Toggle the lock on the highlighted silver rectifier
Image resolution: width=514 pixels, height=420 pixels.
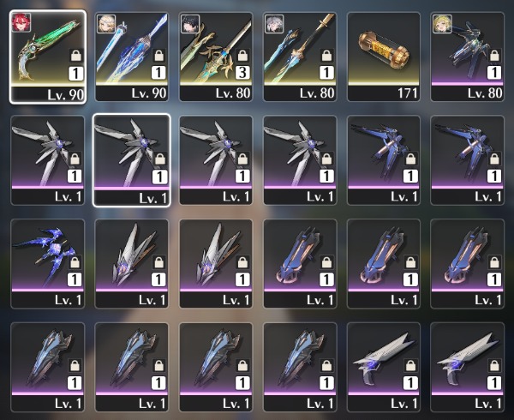point(159,159)
